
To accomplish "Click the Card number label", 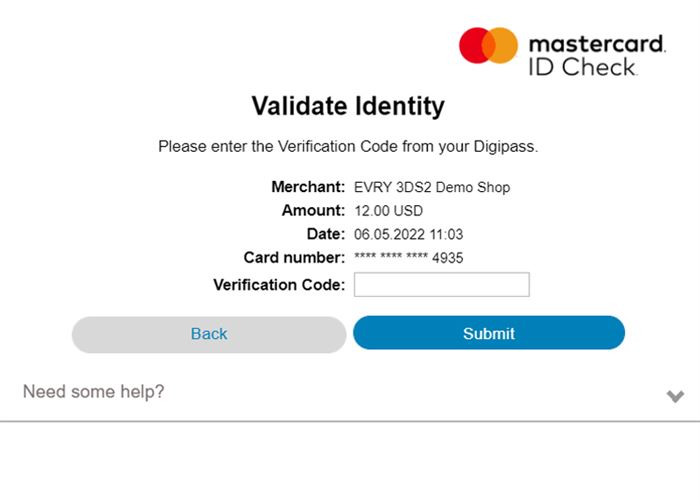I will click(294, 258).
